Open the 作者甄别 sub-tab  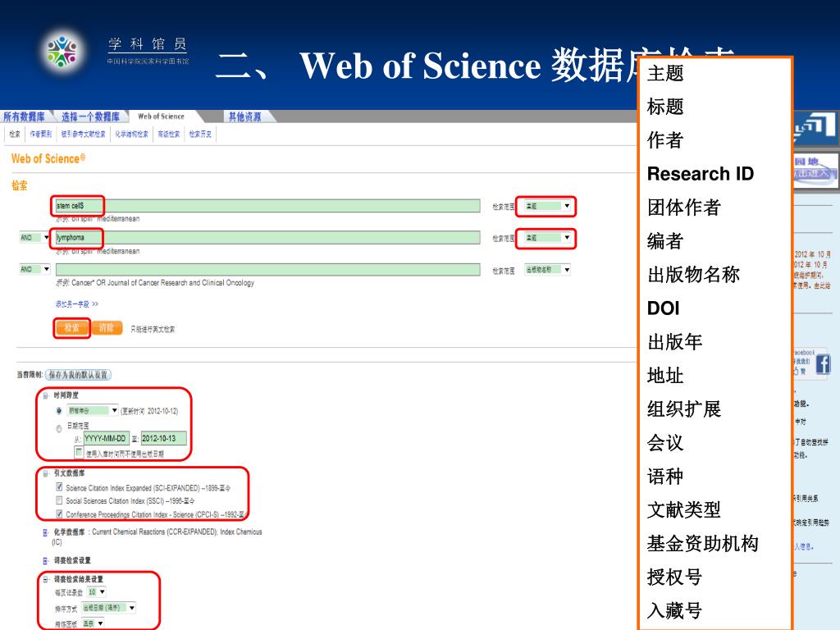pos(41,134)
